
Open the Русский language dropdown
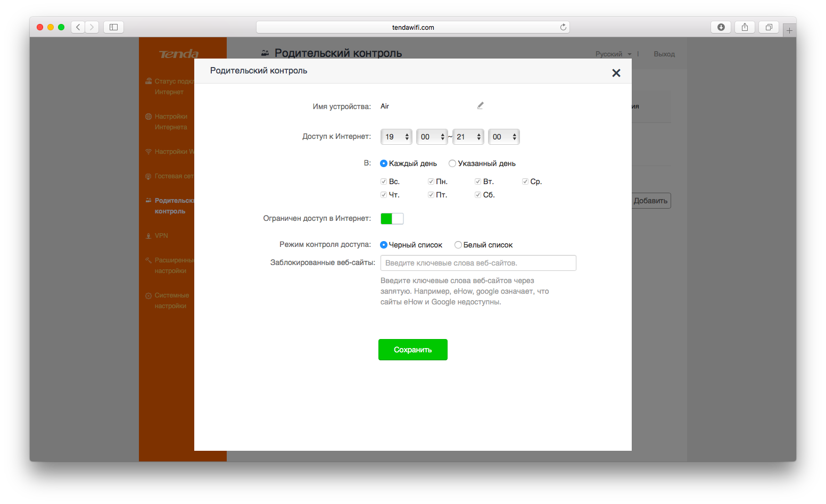(614, 54)
